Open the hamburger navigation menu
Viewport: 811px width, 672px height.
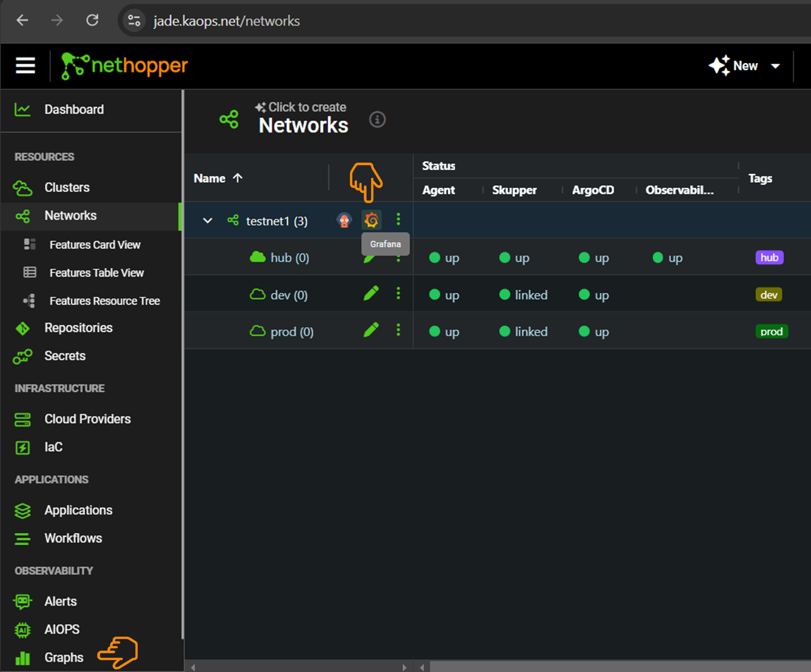pyautogui.click(x=25, y=65)
